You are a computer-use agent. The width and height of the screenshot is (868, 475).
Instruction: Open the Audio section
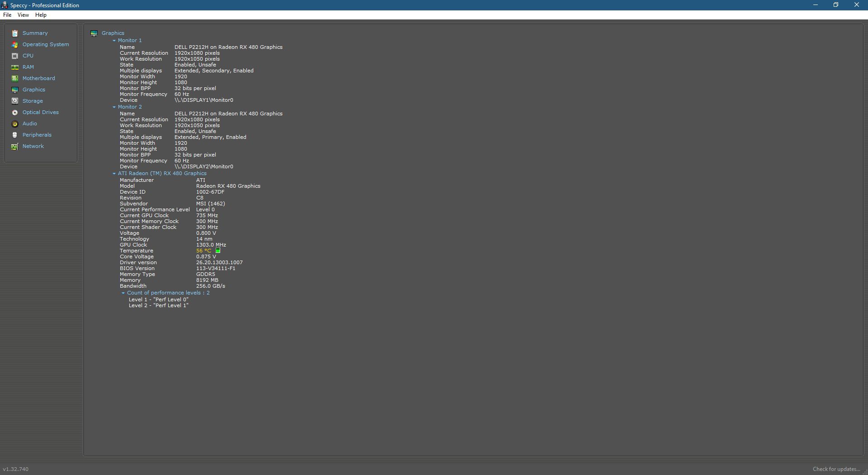pos(30,123)
